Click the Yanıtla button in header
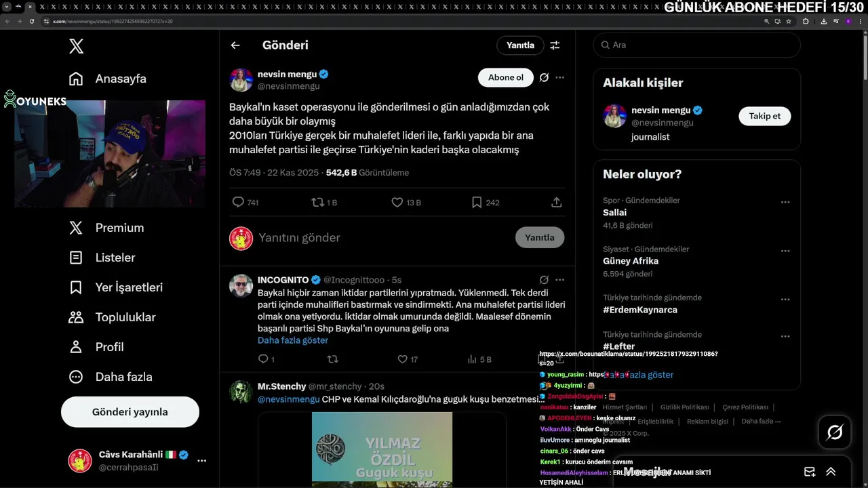 click(x=520, y=45)
